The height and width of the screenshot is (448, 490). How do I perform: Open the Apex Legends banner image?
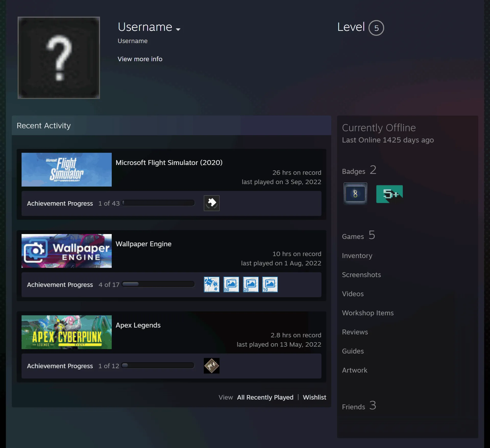click(67, 332)
